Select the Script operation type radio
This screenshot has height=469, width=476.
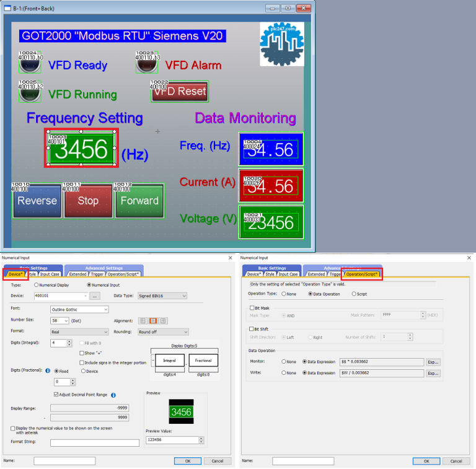pyautogui.click(x=354, y=294)
